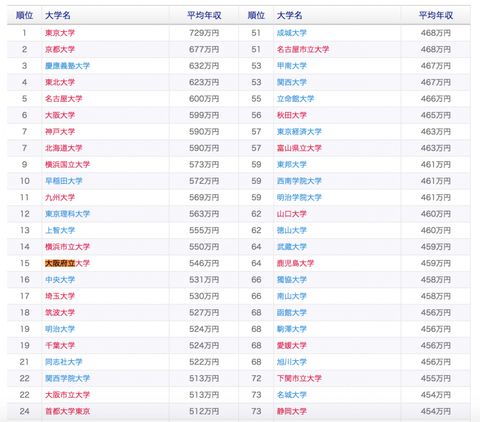Open the 成城大学 link
Screen dimensions: 480x422
click(292, 33)
